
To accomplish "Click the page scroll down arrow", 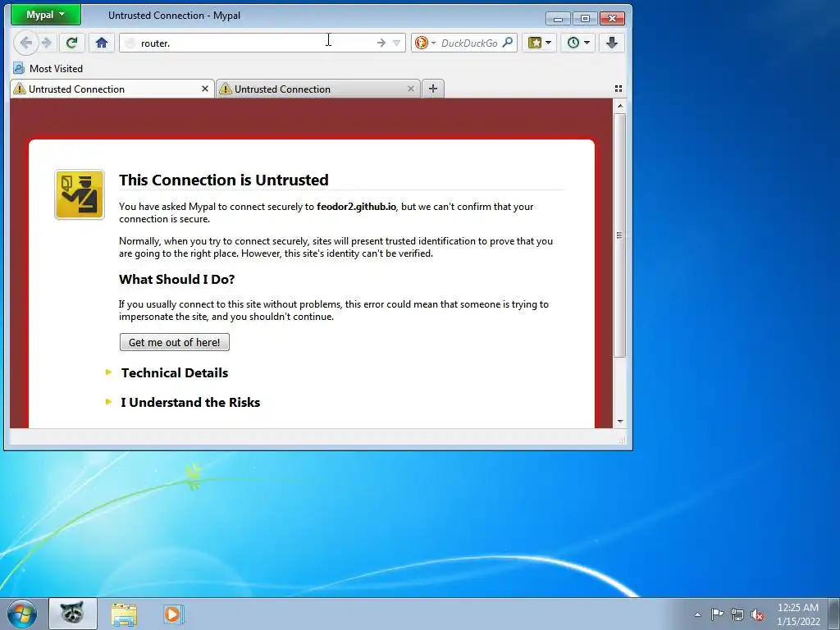I will coord(620,422).
